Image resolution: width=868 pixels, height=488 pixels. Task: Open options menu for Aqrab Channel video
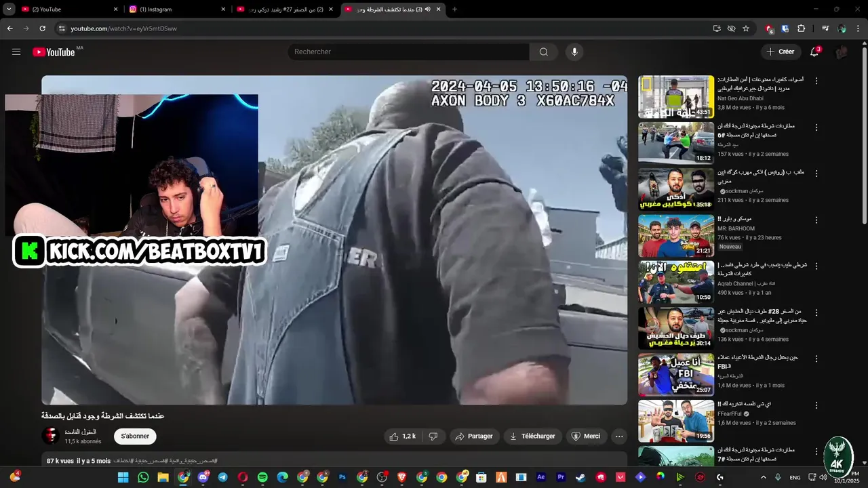click(816, 266)
